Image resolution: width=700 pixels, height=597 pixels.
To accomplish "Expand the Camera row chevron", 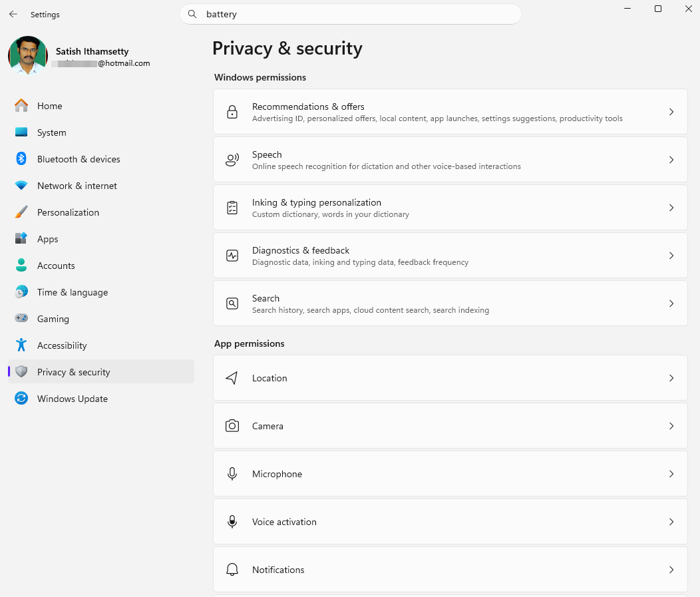I will pyautogui.click(x=671, y=426).
